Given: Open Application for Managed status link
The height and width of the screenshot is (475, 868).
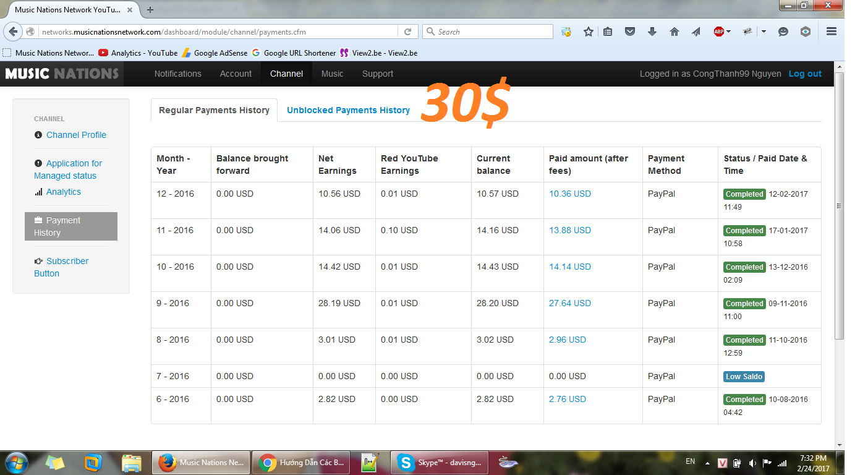Looking at the screenshot, I should tap(69, 169).
